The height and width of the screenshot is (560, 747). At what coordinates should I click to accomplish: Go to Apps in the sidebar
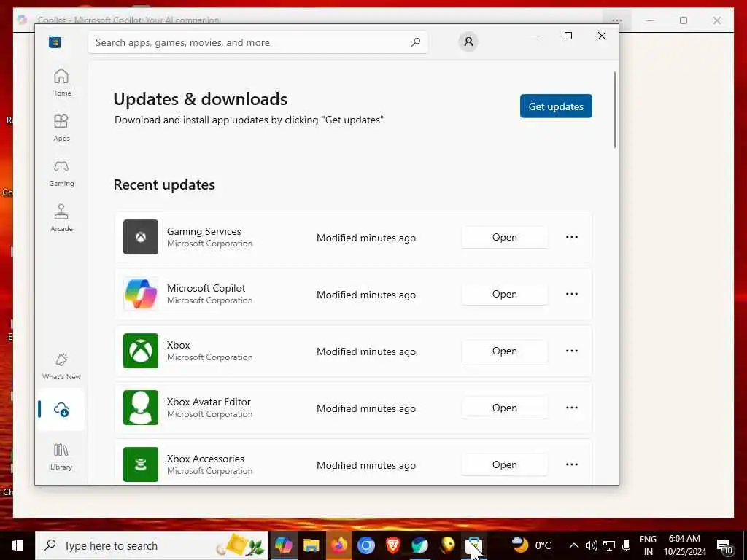click(x=61, y=128)
